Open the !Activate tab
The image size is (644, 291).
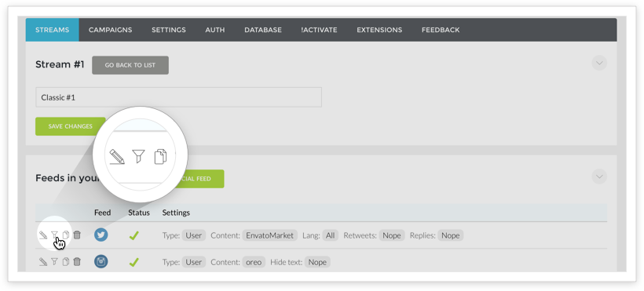pos(319,30)
